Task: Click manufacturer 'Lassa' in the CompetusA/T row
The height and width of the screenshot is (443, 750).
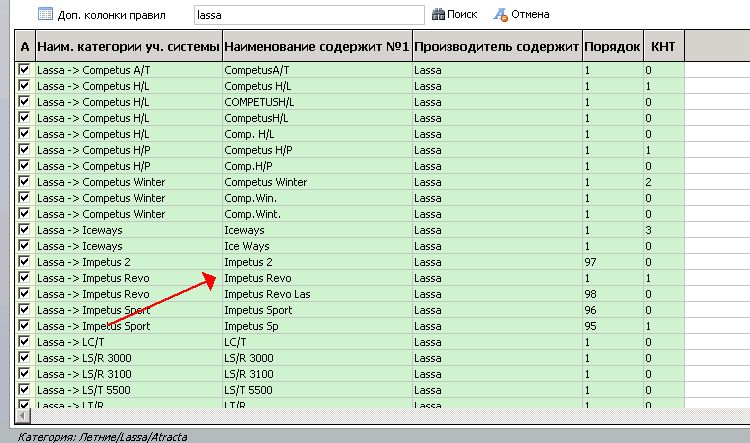Action: coord(428,70)
